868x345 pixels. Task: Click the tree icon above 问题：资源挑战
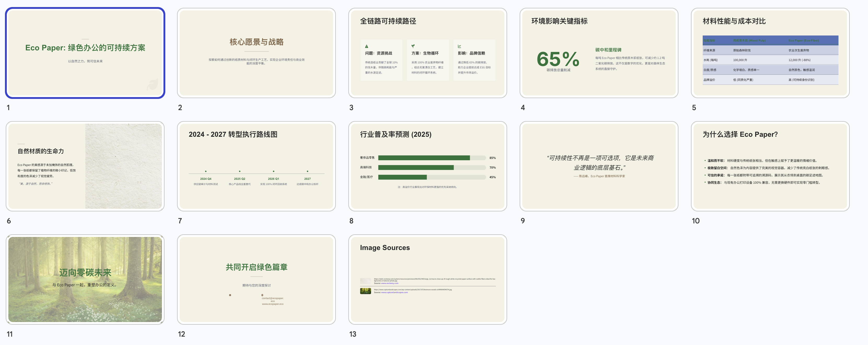[367, 46]
